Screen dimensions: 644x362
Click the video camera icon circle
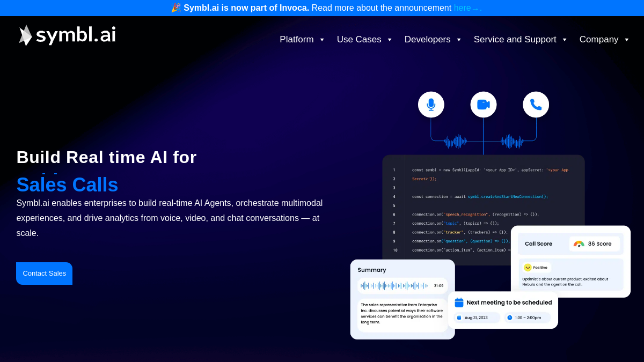(x=484, y=105)
